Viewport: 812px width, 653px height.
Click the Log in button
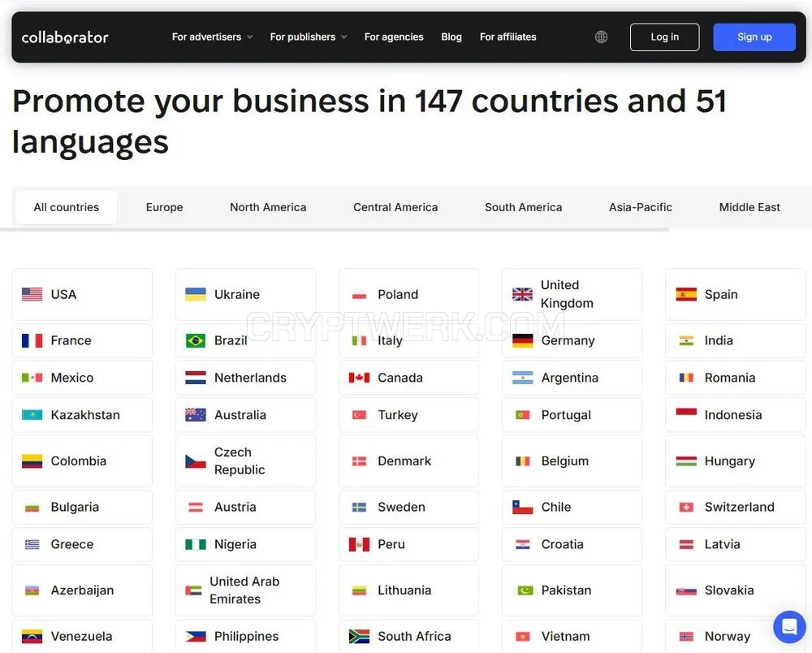click(x=664, y=37)
